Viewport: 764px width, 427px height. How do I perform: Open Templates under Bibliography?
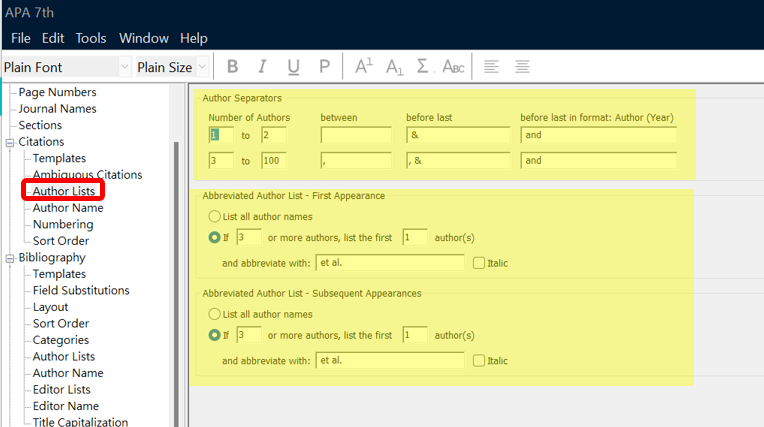(x=59, y=274)
